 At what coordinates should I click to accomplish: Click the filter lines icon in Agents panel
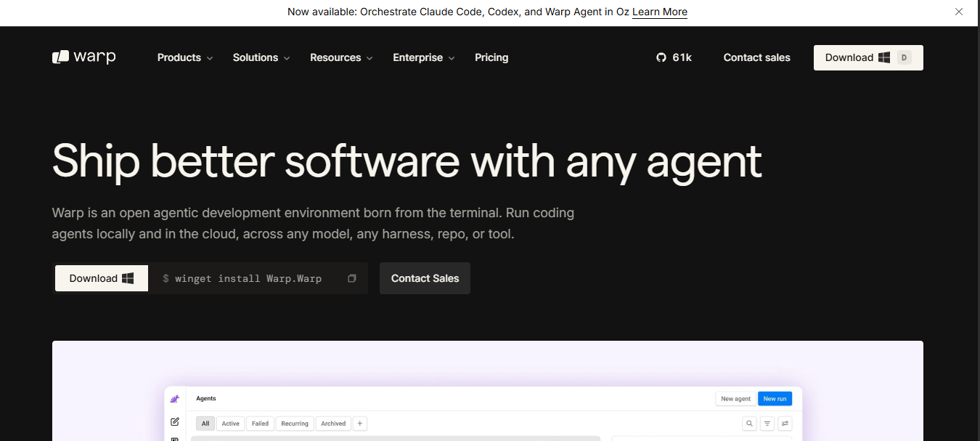pos(767,423)
